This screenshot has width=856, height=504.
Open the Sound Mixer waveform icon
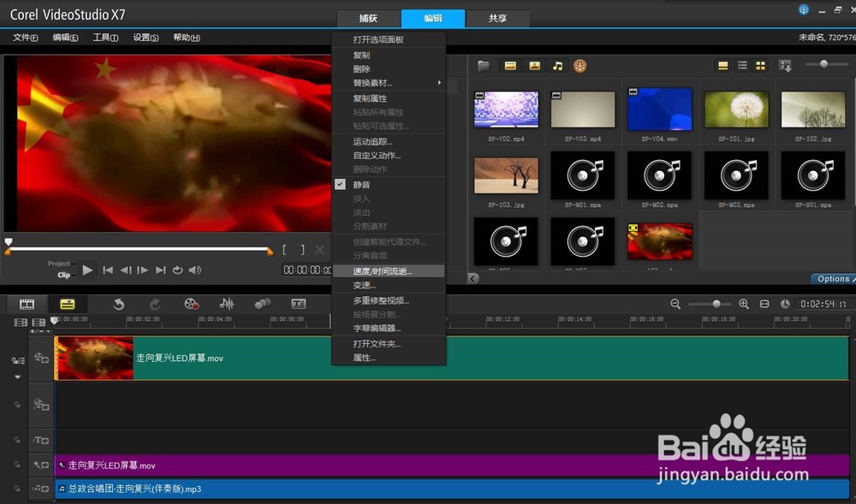[x=227, y=305]
